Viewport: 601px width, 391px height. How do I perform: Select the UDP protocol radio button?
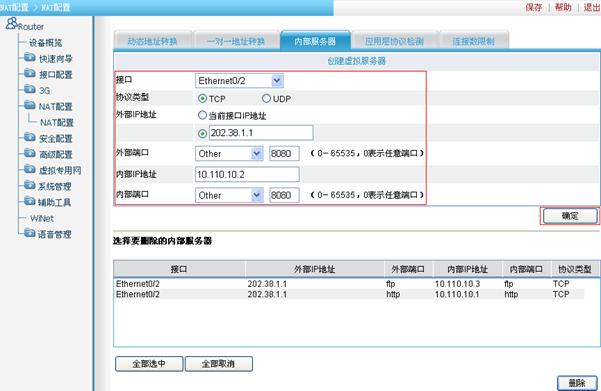tap(266, 99)
